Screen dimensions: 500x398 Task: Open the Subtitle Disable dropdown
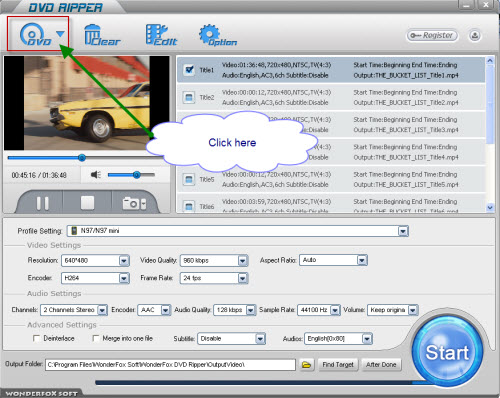click(260, 339)
